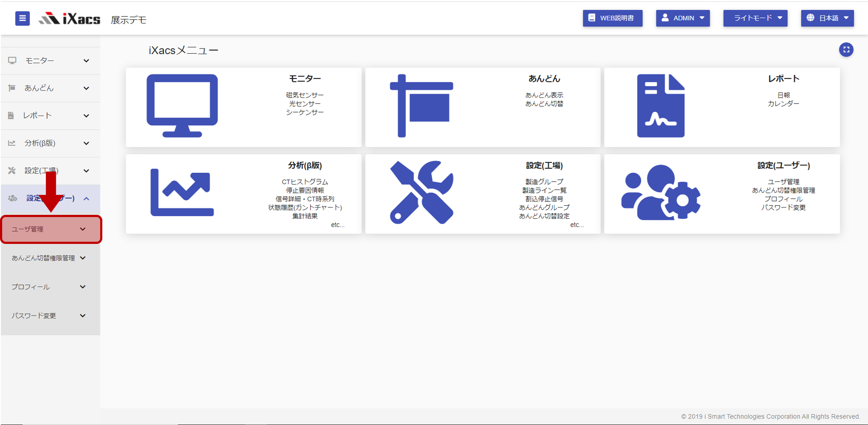Open the モニター card title
868x425 pixels.
point(305,78)
